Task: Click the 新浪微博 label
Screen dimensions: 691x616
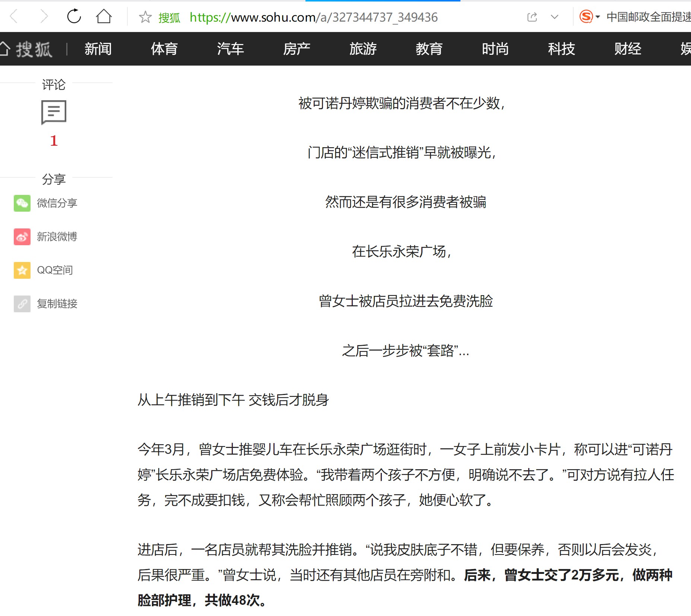Action: tap(57, 237)
